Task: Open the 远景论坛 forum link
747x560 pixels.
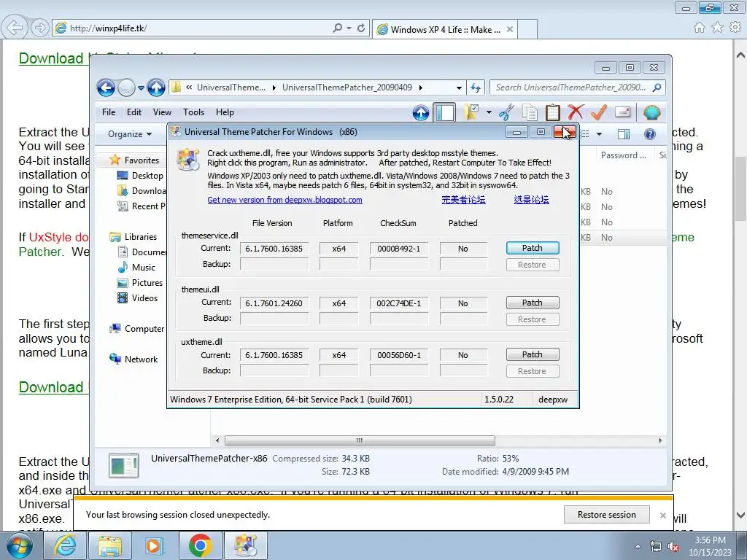Action: click(x=531, y=200)
